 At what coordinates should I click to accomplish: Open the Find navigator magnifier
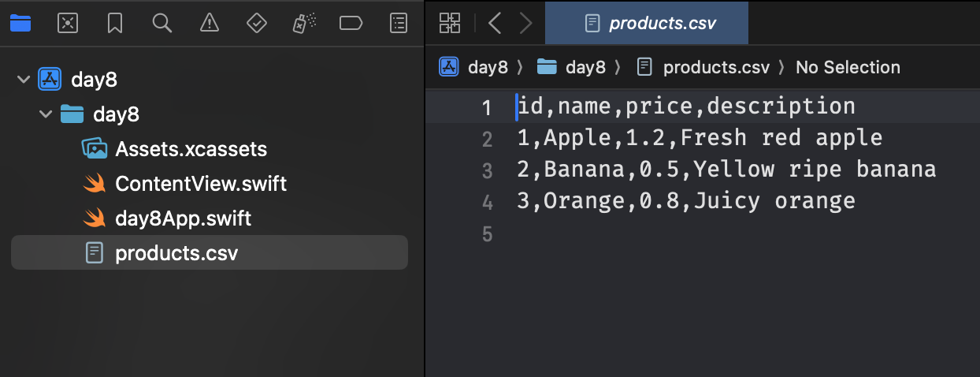click(162, 24)
